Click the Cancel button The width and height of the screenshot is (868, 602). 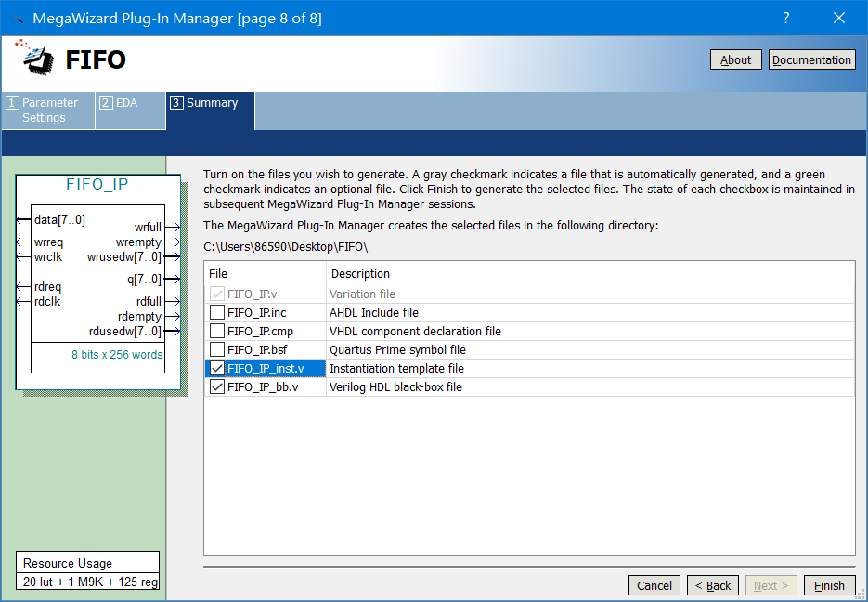[654, 585]
